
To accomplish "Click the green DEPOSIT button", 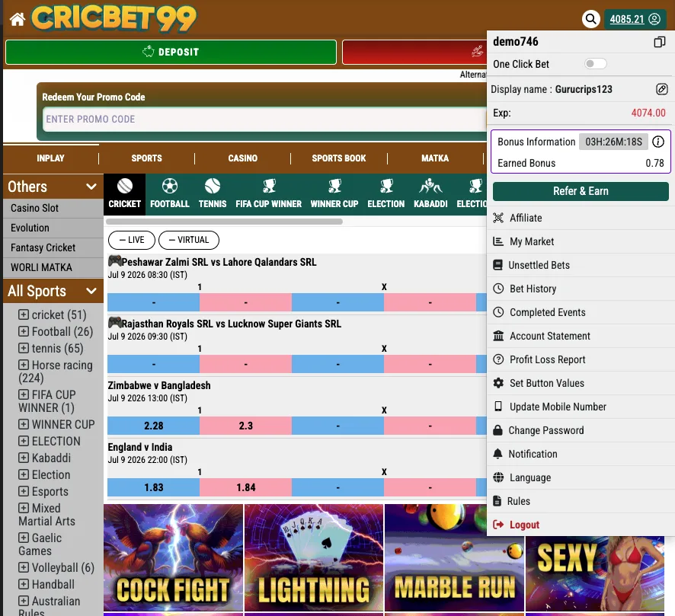I will 171,52.
